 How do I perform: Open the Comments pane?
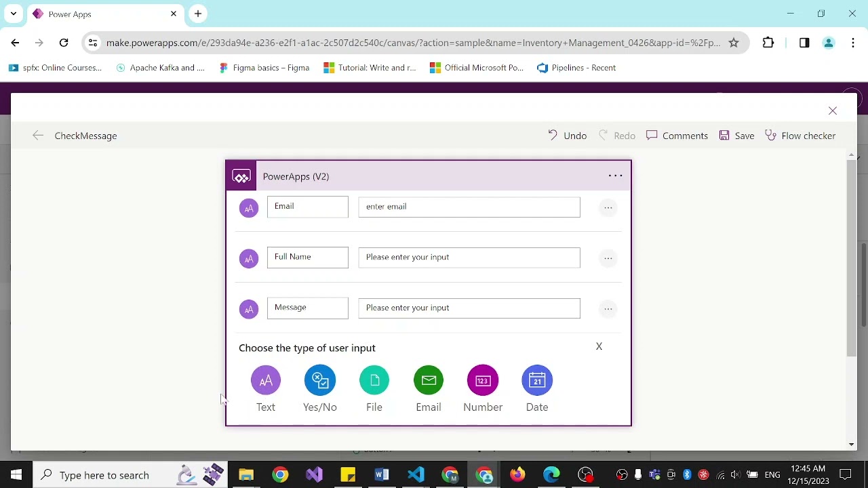(x=677, y=136)
